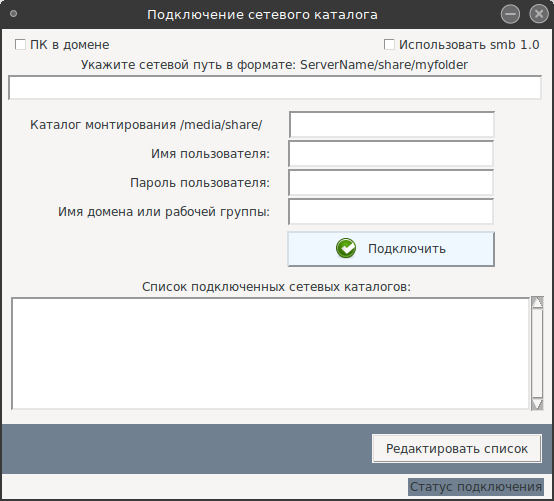Click the Список подключенных сетевых каталогов label
This screenshot has width=554, height=501.
pos(277,287)
